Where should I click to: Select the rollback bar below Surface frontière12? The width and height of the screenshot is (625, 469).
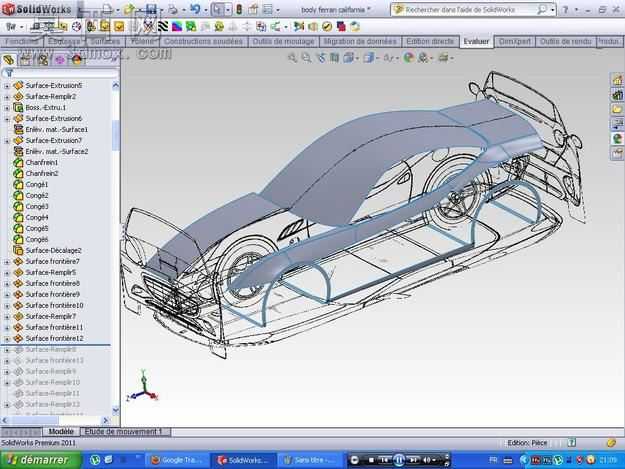56,344
